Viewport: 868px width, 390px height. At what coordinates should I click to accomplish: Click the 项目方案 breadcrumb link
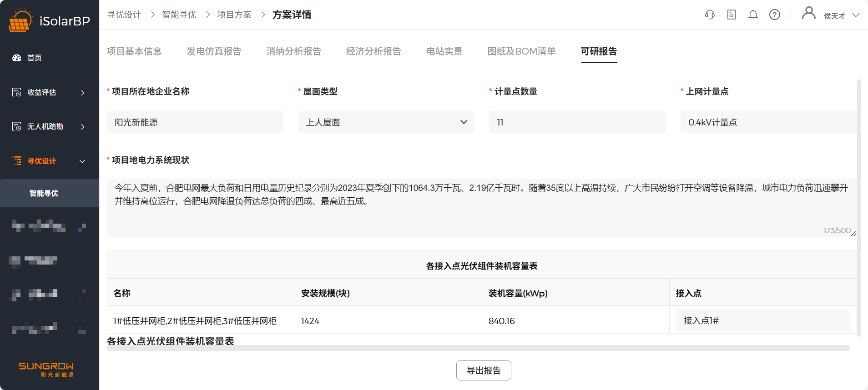click(x=234, y=15)
